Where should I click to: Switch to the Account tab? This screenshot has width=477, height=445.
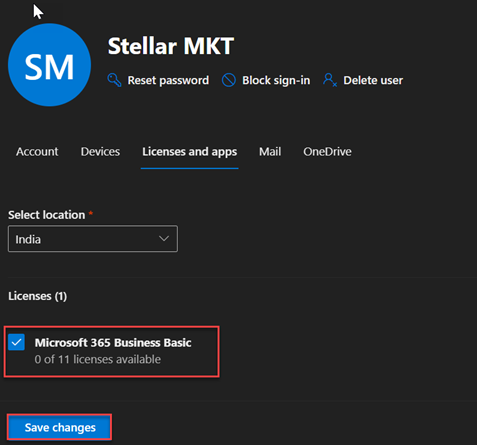37,152
